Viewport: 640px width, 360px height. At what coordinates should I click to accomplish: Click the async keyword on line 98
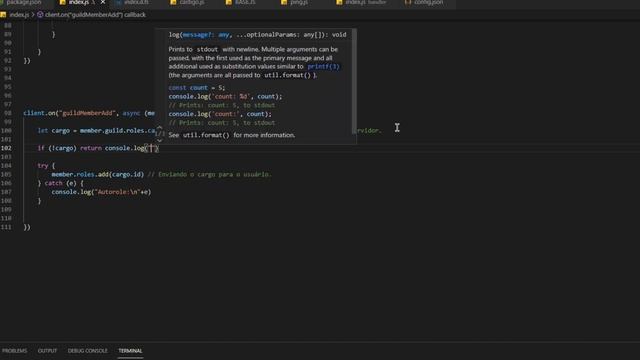coord(131,113)
